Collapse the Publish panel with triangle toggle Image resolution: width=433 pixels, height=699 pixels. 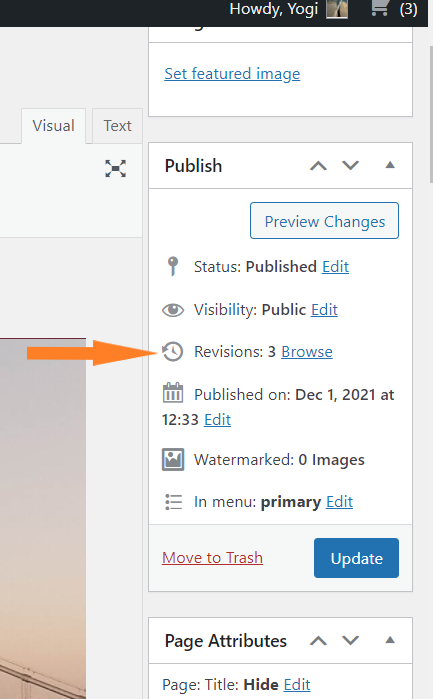(390, 165)
